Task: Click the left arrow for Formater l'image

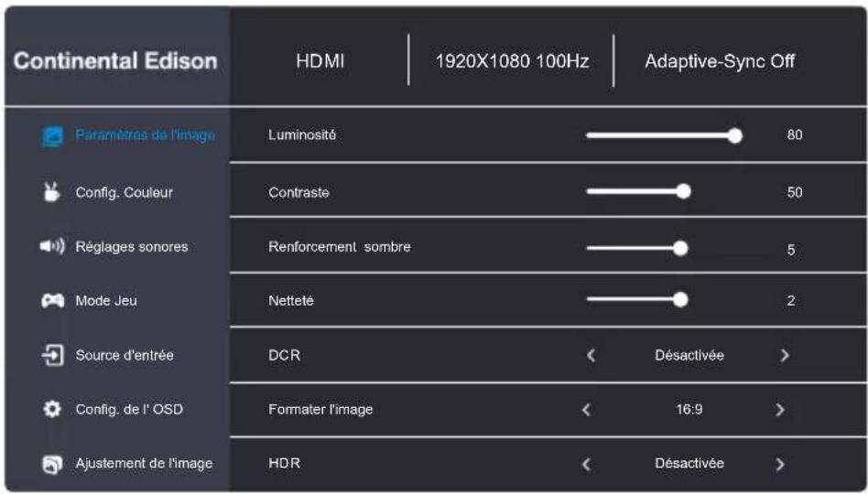Action: 586,410
